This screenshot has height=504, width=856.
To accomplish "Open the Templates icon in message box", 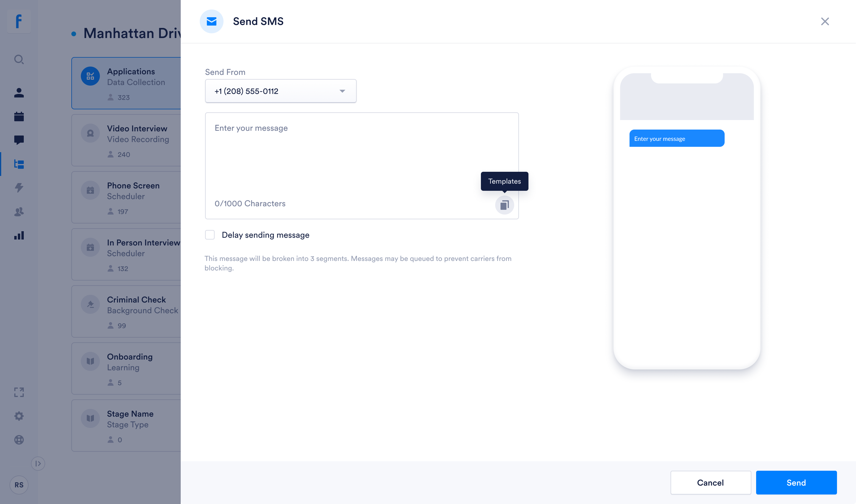I will pos(504,205).
